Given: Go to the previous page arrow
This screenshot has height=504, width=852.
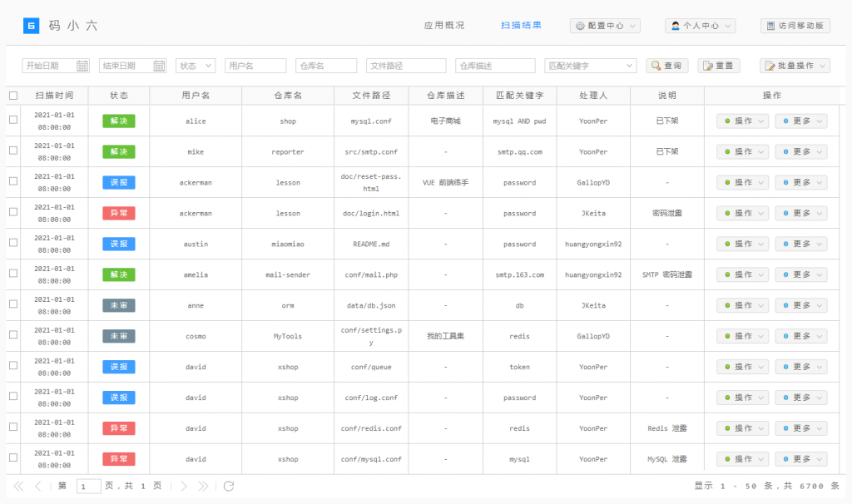Looking at the screenshot, I should click(x=38, y=486).
